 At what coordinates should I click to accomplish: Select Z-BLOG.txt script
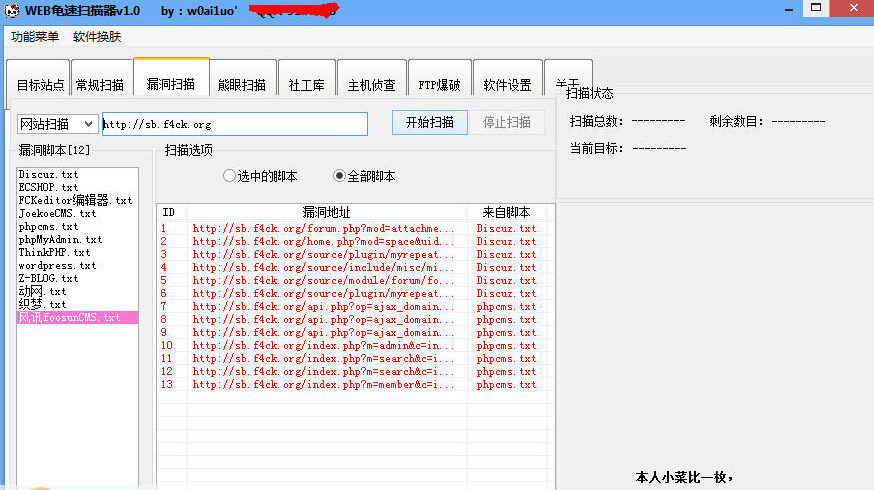[77, 278]
